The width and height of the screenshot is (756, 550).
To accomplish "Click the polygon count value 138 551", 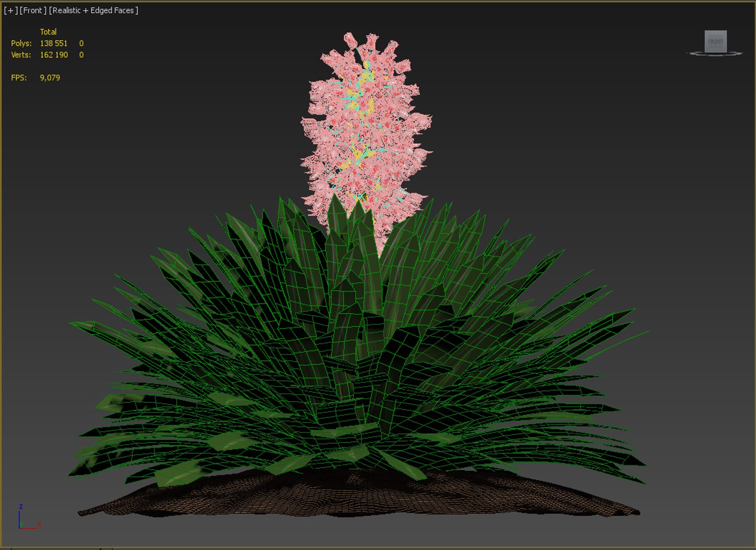I will pos(54,43).
